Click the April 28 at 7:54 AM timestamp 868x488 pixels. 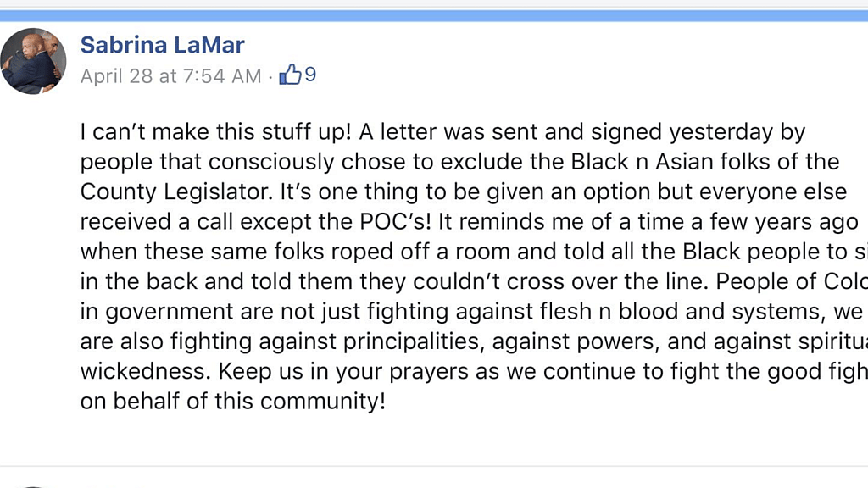tap(170, 75)
